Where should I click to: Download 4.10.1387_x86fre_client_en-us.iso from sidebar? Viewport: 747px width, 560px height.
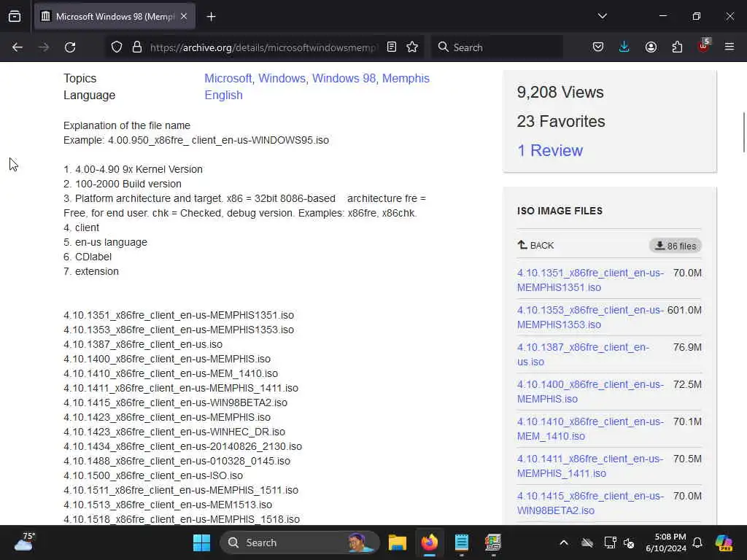point(583,354)
